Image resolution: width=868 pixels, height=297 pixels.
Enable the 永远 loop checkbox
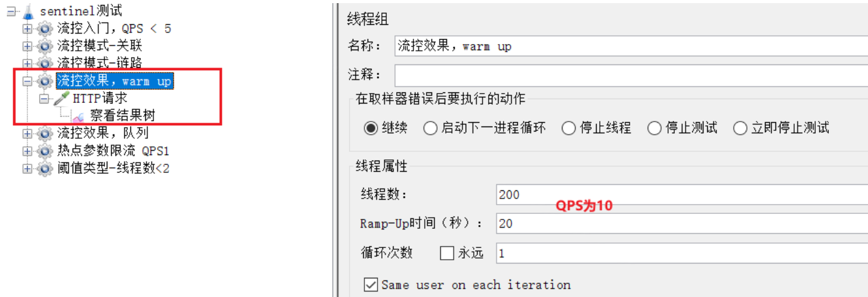pos(447,253)
